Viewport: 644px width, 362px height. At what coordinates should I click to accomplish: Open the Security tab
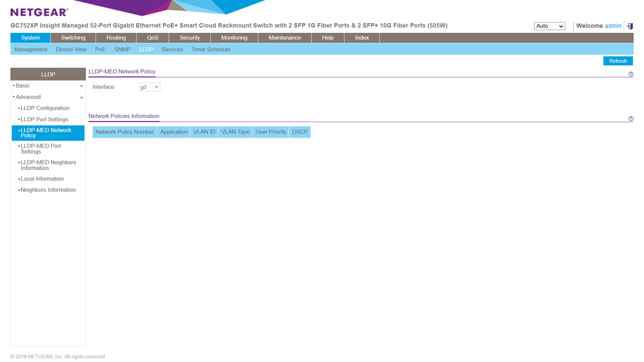click(x=190, y=38)
